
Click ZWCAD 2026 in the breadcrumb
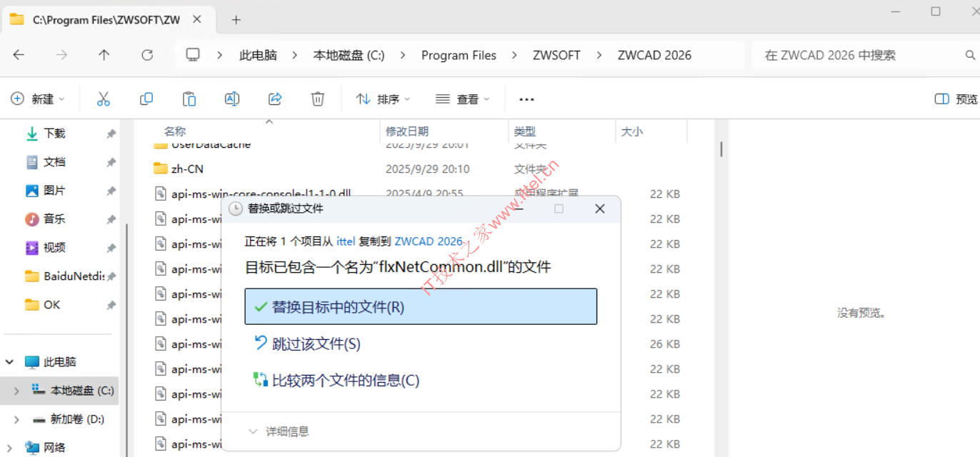click(654, 55)
